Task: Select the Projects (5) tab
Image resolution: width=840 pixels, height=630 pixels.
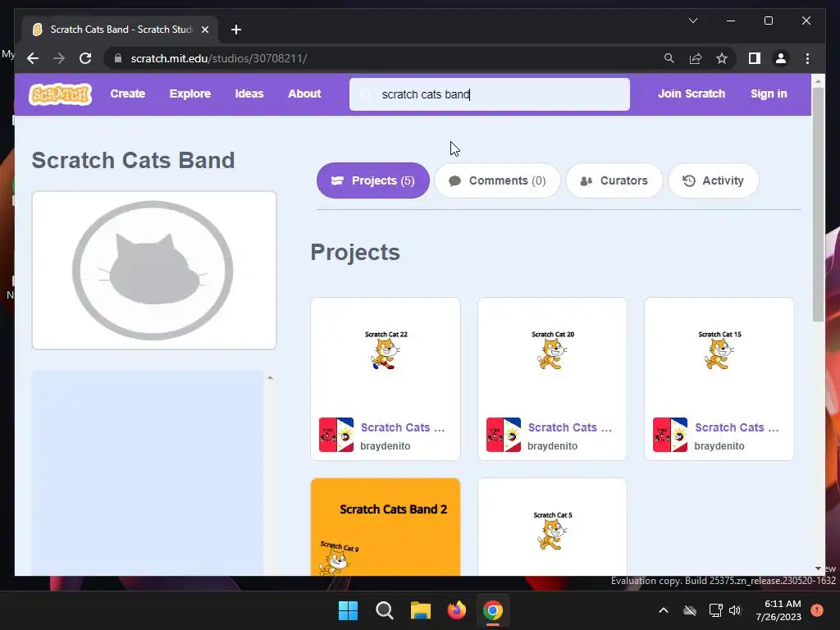Action: coord(373,180)
